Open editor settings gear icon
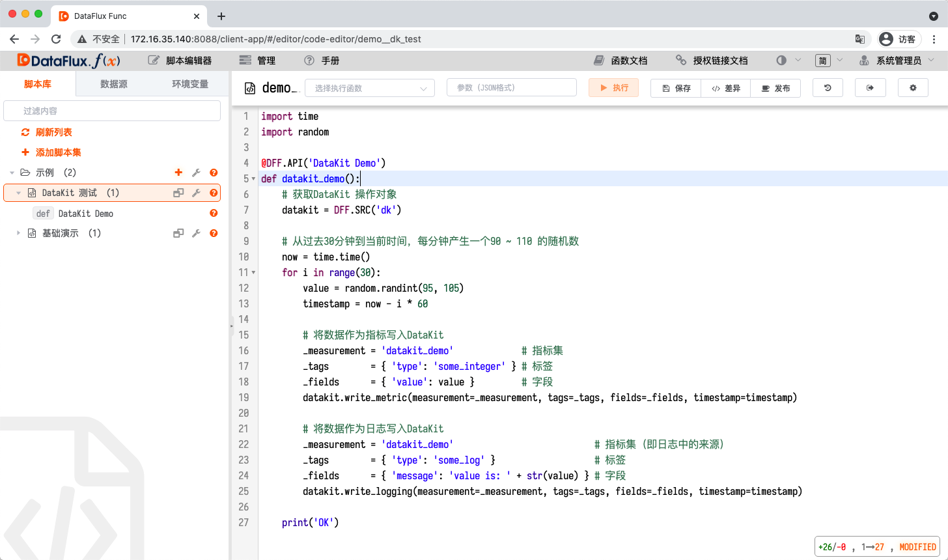The height and width of the screenshot is (560, 948). click(x=913, y=87)
